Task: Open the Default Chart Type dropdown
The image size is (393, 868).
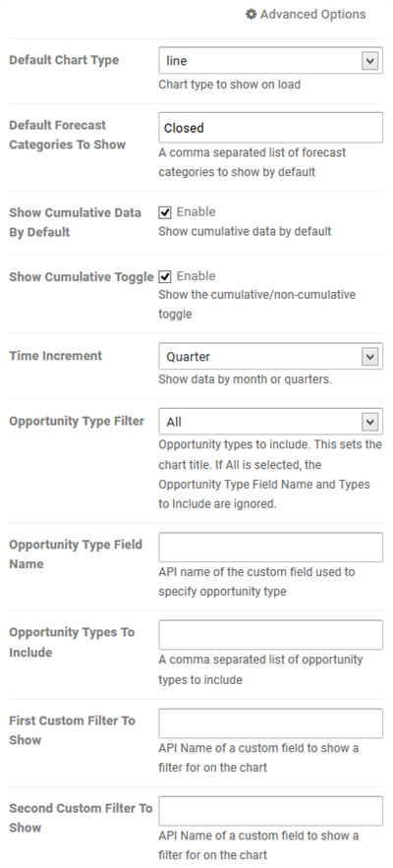Action: pos(270,60)
